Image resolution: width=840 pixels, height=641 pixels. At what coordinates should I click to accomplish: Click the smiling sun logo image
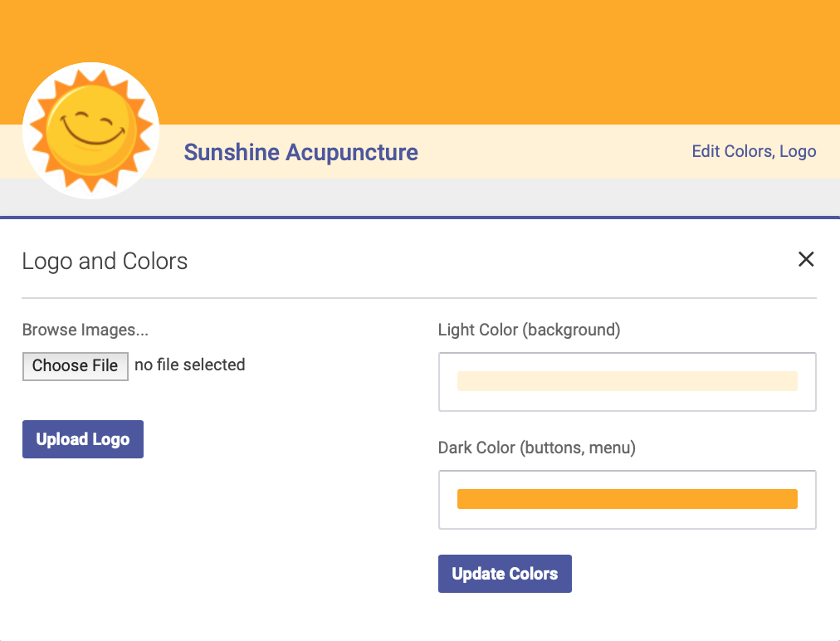point(91,130)
